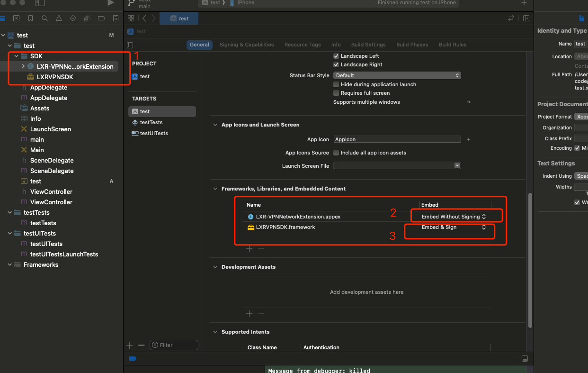
Task: Open the Build Phases tab
Action: point(412,45)
